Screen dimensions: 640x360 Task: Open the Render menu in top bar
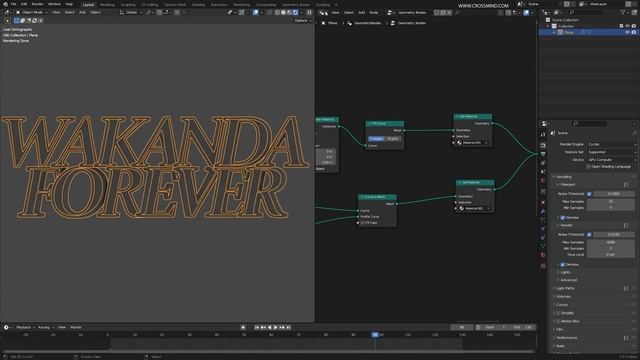pyautogui.click(x=37, y=4)
